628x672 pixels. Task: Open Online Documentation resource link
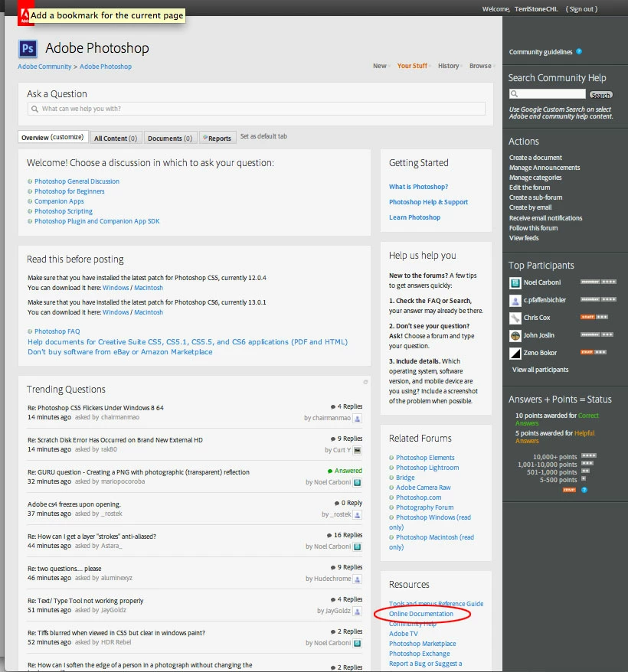[x=420, y=614]
